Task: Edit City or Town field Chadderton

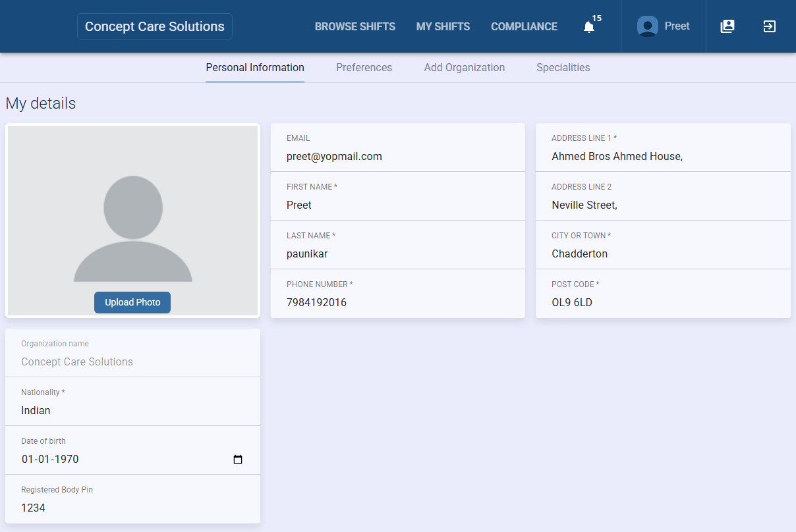Action: pos(663,245)
